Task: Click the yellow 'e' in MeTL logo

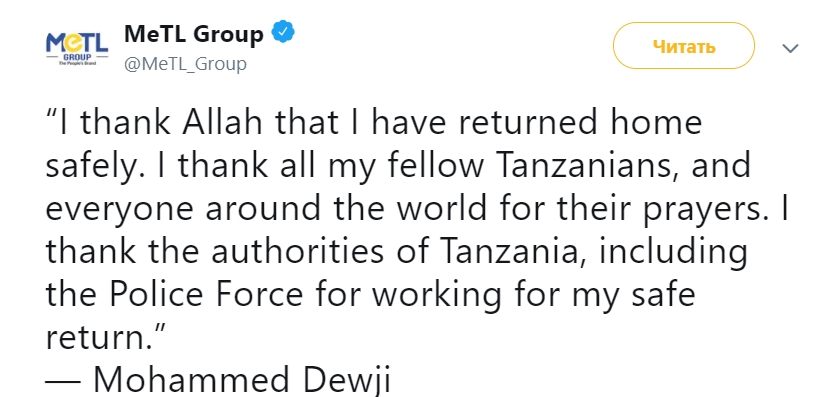Action: click(70, 43)
